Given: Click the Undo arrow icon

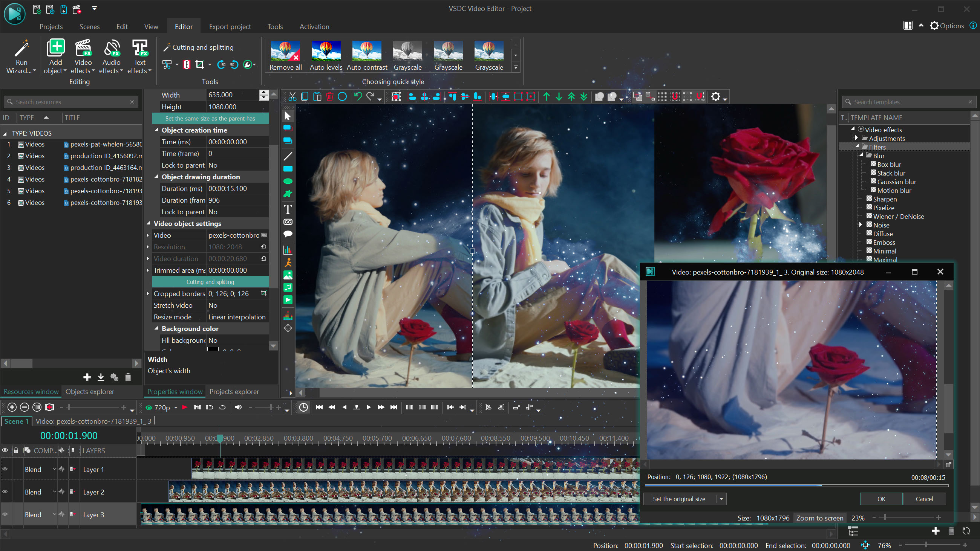Looking at the screenshot, I should pos(358,96).
